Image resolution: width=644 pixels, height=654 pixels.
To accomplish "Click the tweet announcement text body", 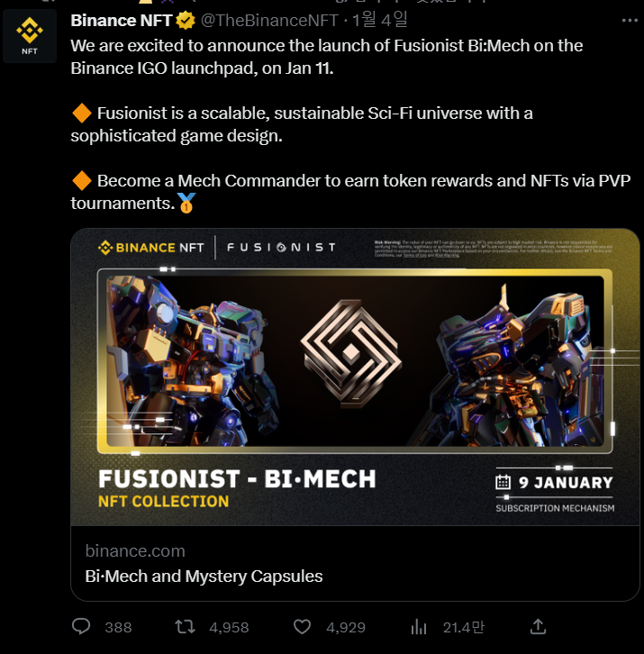I will pos(350,124).
